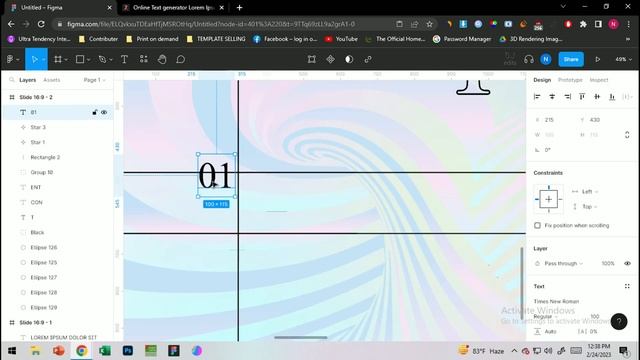The image size is (640, 360).
Task: Switch to the Design tab
Action: 542,80
